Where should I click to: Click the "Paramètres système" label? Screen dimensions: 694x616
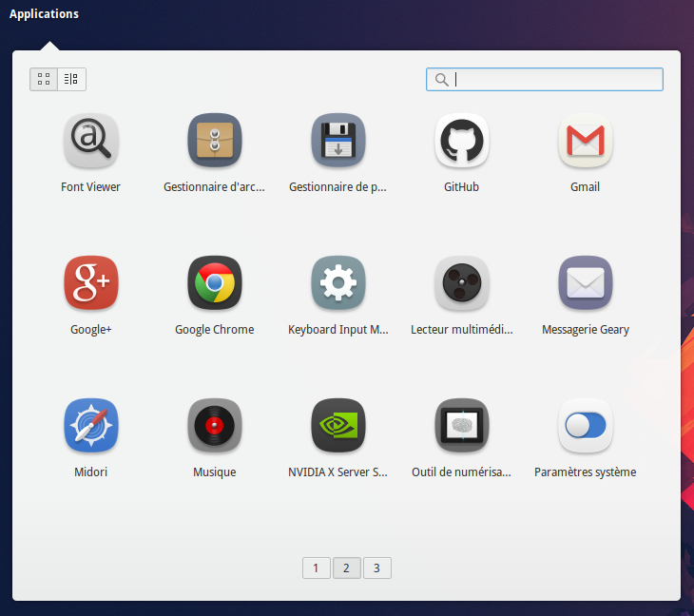(x=585, y=472)
